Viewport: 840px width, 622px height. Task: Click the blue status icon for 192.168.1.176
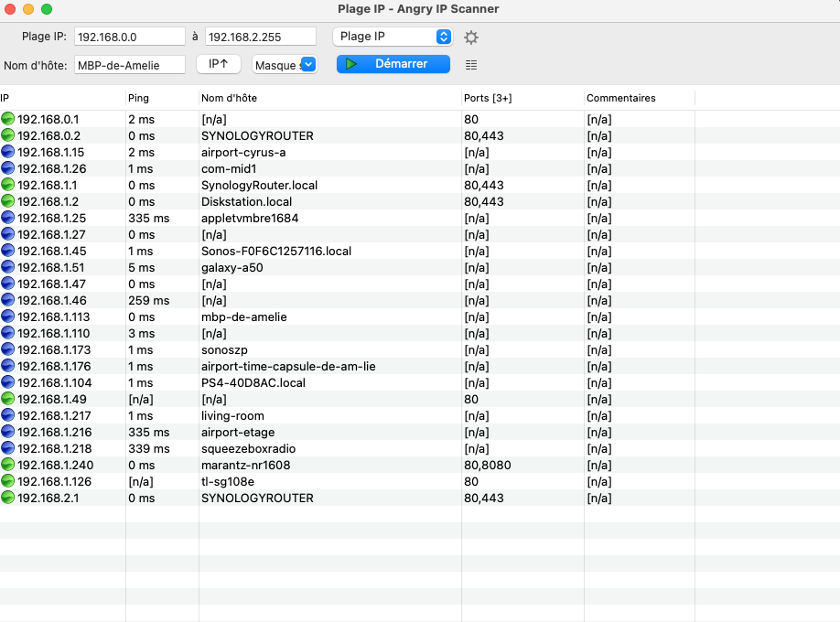click(x=7, y=367)
